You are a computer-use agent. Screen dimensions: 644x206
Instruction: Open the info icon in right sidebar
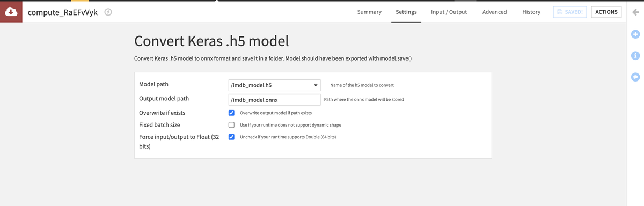click(x=635, y=55)
